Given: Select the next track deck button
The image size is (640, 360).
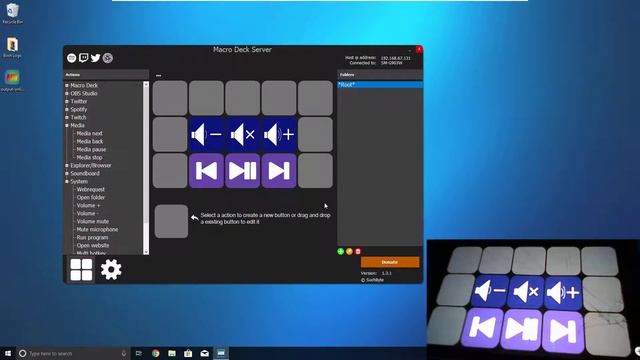Looking at the screenshot, I should [279, 171].
